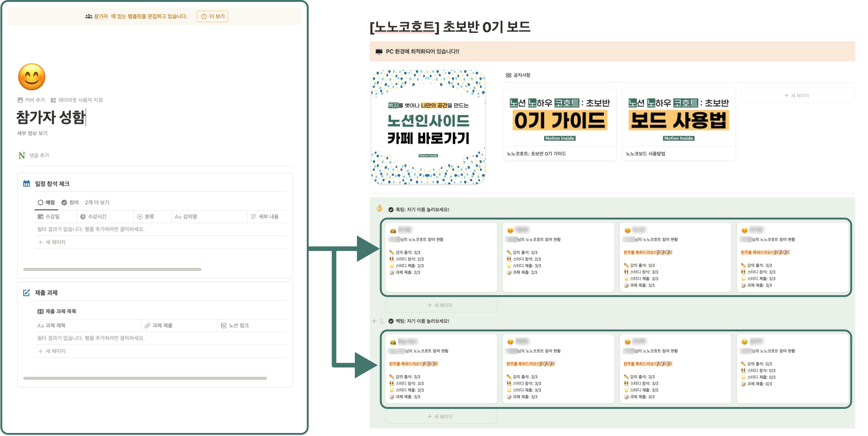The width and height of the screenshot is (868, 436).
Task: Click the 노션 링크 column header
Action: 252,325
